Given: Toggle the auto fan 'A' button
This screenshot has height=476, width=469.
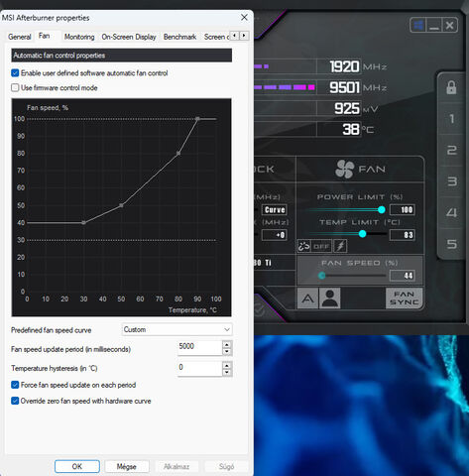Looking at the screenshot, I should coord(307,298).
